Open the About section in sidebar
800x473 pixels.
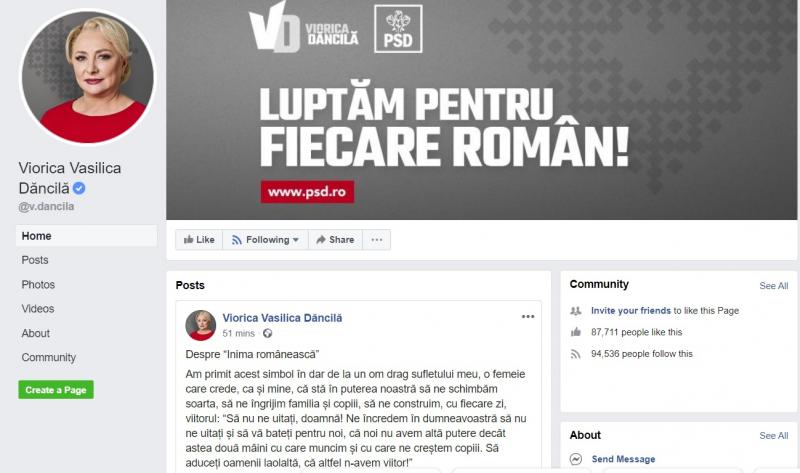tap(36, 333)
